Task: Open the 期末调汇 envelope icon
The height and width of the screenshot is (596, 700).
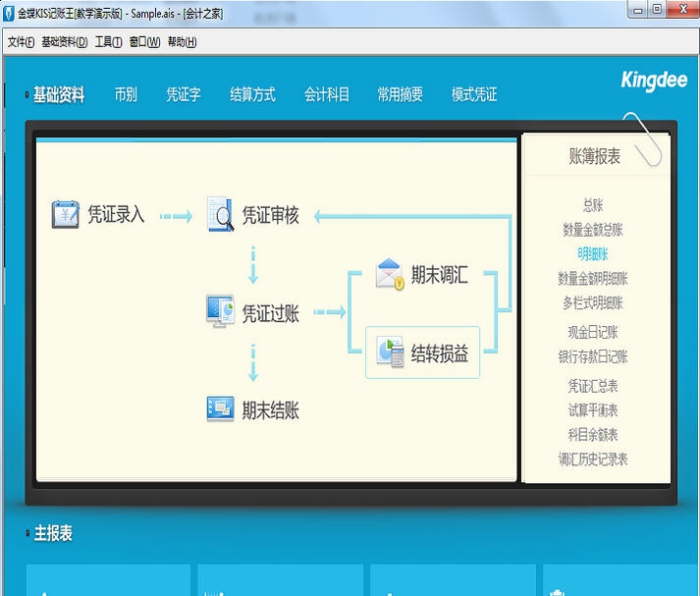Action: pyautogui.click(x=390, y=274)
